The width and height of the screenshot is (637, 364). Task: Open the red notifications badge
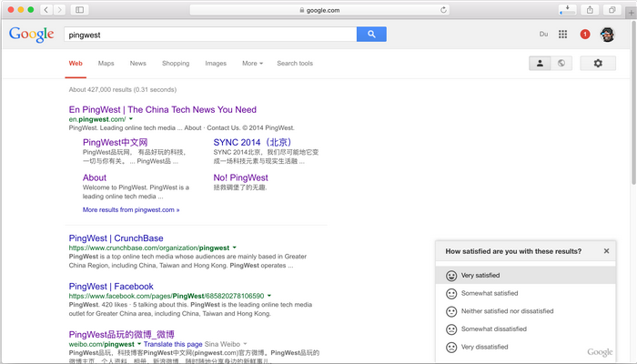(x=584, y=35)
